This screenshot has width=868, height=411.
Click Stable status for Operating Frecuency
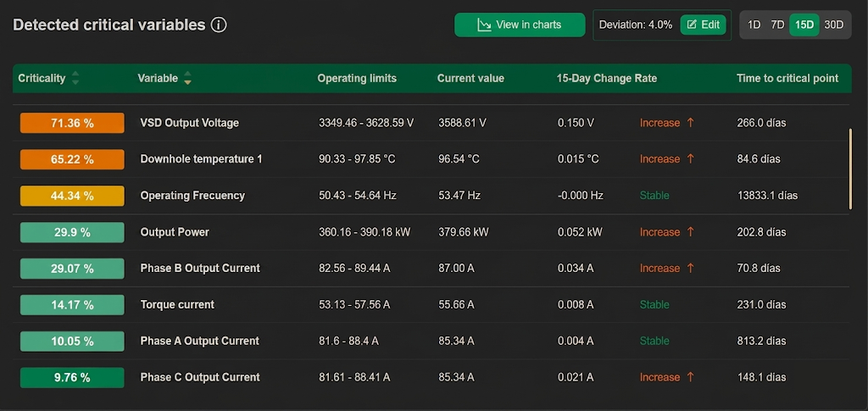pos(654,196)
